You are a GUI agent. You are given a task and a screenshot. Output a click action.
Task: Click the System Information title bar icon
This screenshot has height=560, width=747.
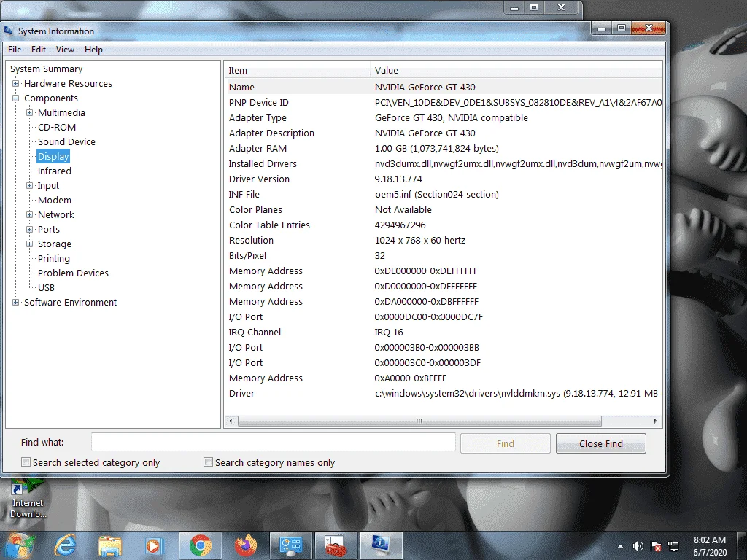(x=9, y=31)
